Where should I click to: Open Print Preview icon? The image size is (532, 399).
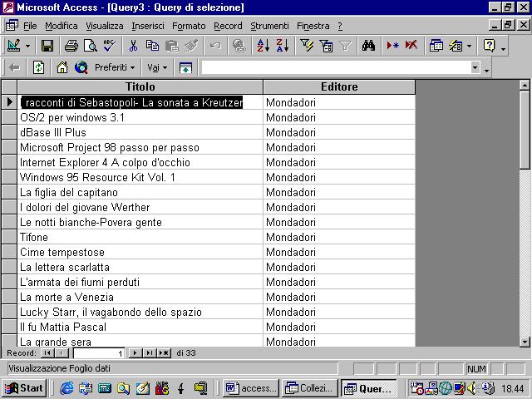click(91, 46)
